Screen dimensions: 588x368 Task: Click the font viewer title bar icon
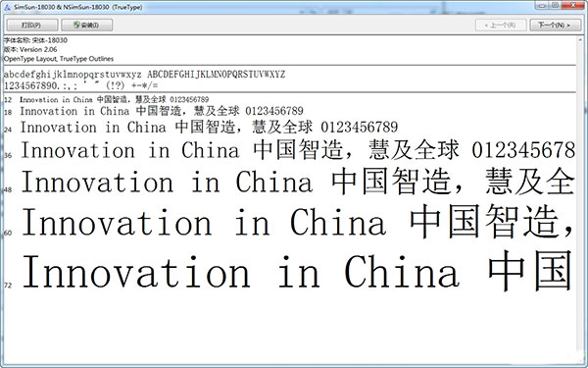7,7
